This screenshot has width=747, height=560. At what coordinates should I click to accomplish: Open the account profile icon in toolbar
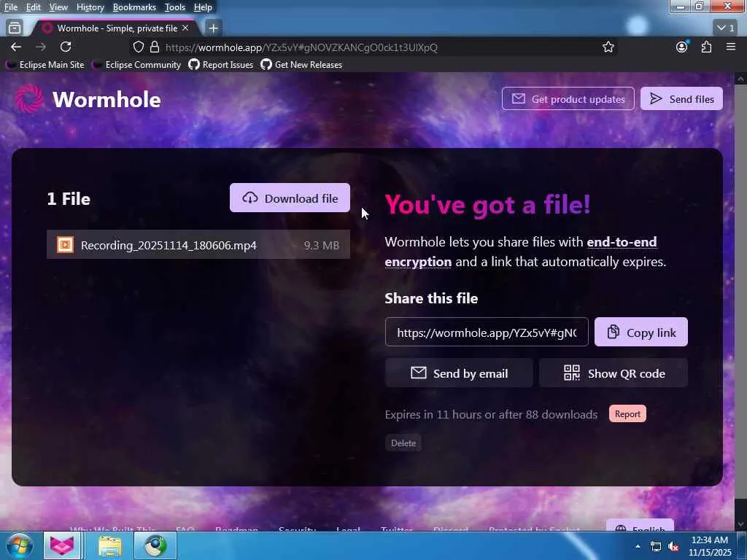[x=682, y=47]
